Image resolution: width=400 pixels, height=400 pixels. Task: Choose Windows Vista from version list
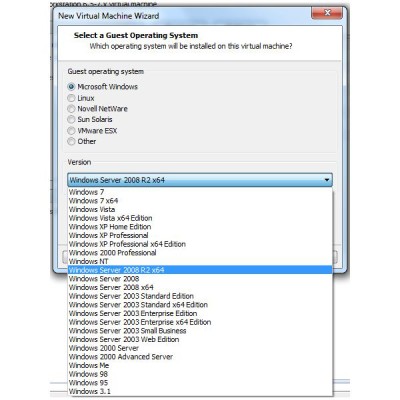[200, 209]
